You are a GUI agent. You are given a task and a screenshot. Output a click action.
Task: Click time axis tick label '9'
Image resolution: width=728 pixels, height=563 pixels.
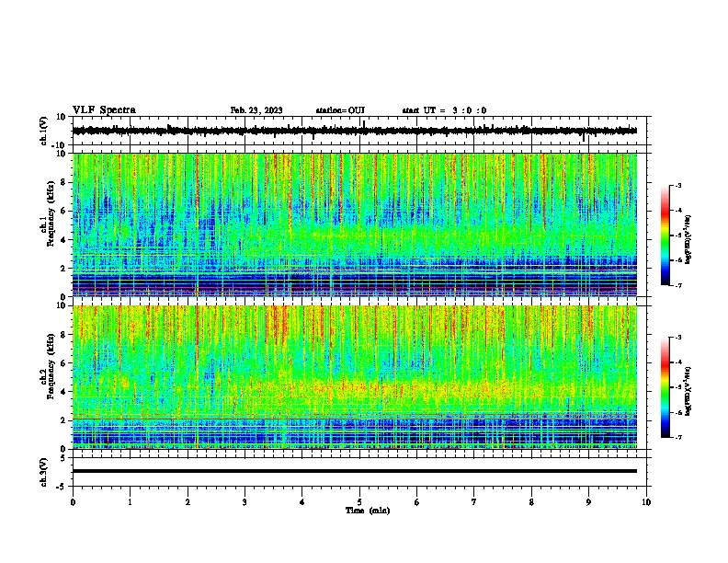pos(588,502)
